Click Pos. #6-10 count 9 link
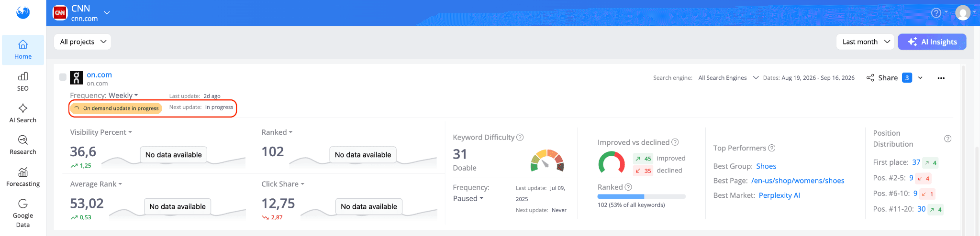 point(915,193)
